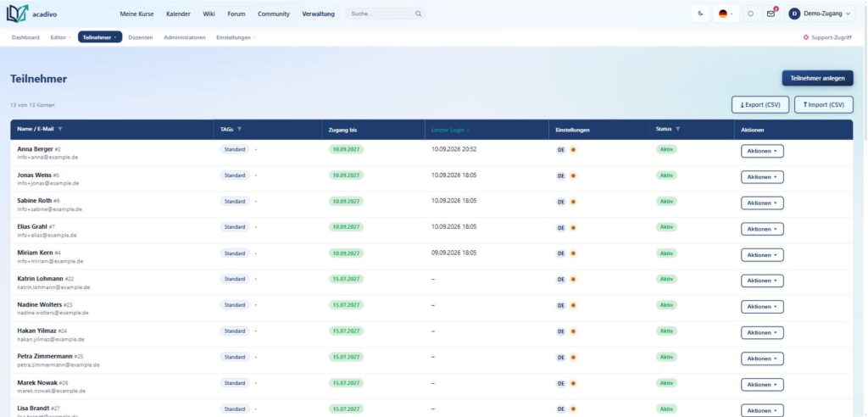Click last login 10.09.2026 20:52
Image resolution: width=868 pixels, height=417 pixels.
pos(454,149)
